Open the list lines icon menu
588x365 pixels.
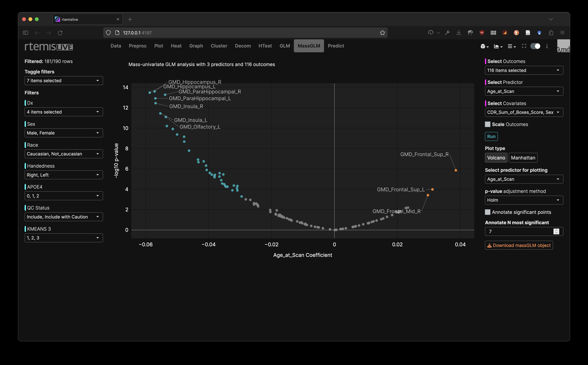511,46
